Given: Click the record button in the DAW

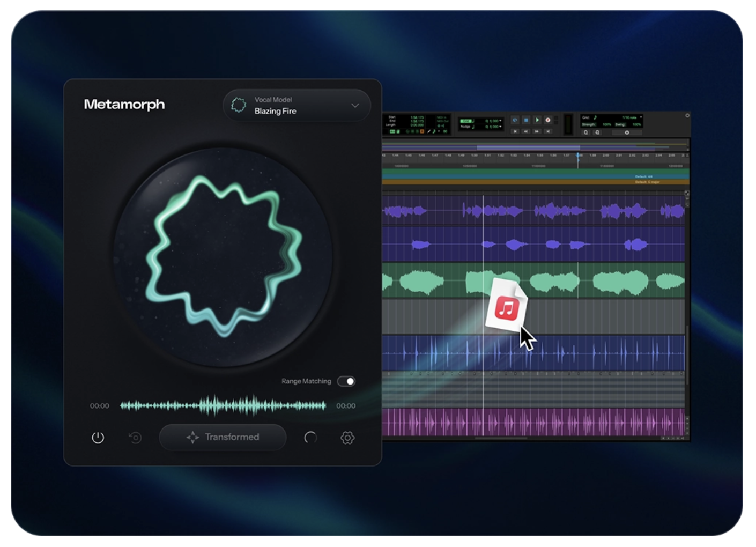Looking at the screenshot, I should [548, 120].
